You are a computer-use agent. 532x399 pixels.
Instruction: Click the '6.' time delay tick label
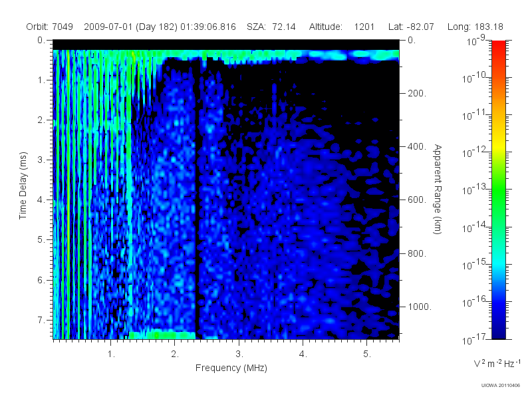[41, 280]
